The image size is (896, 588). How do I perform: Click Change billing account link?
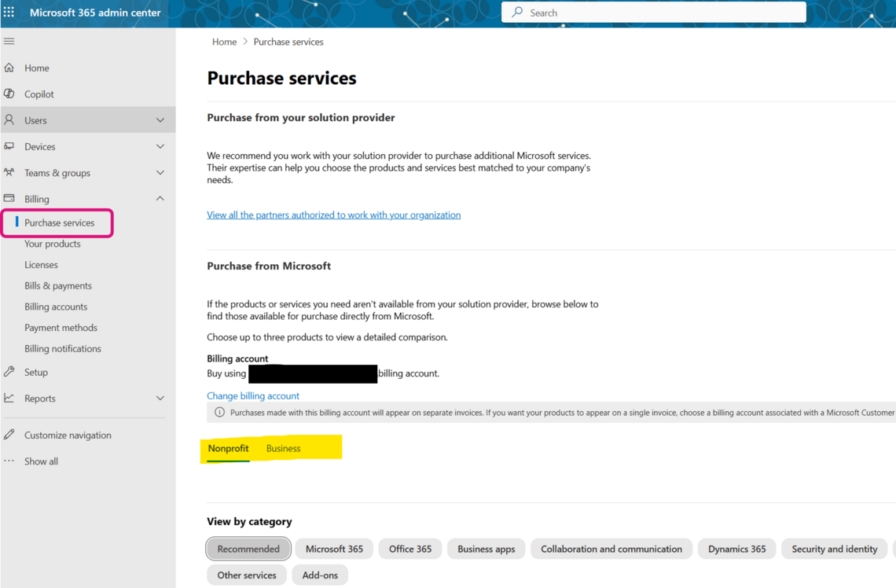(253, 395)
